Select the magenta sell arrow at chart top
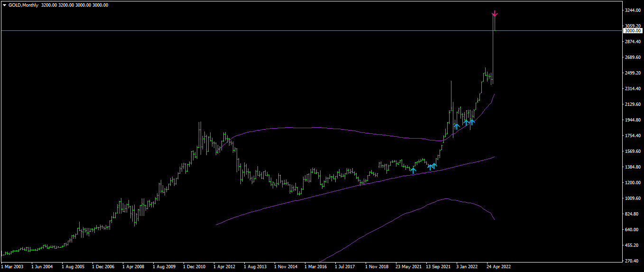The width and height of the screenshot is (644, 272). tap(495, 14)
